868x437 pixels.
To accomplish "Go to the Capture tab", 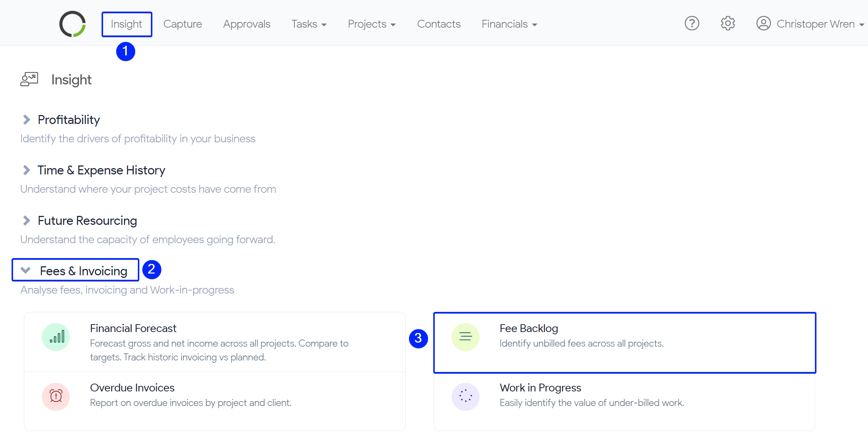I will pyautogui.click(x=183, y=24).
